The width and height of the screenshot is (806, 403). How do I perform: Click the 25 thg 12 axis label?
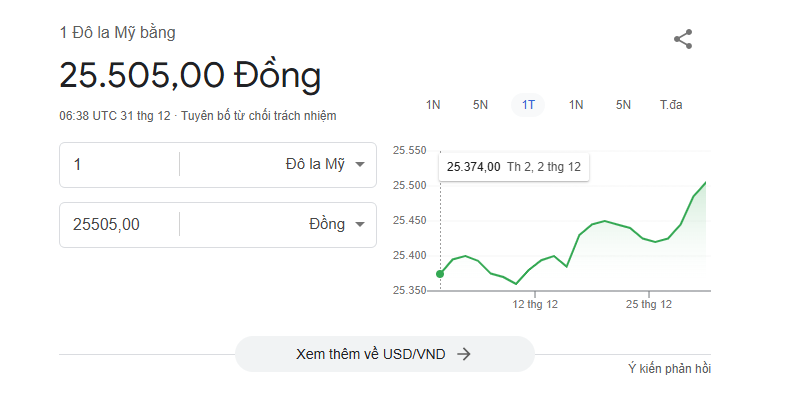[x=649, y=304]
